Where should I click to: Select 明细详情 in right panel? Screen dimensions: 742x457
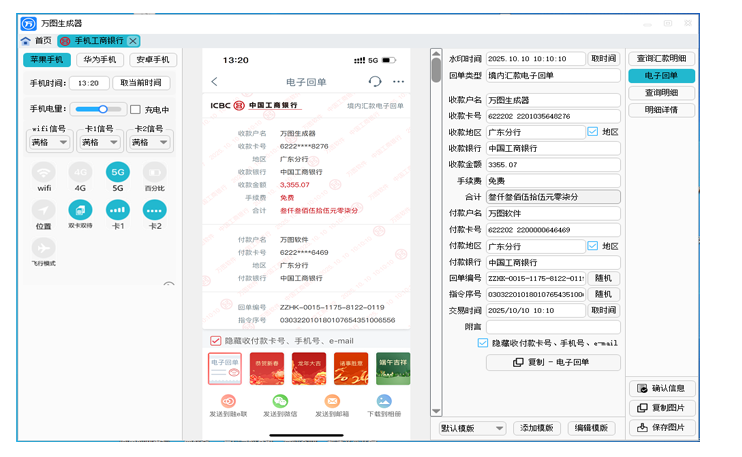(662, 110)
